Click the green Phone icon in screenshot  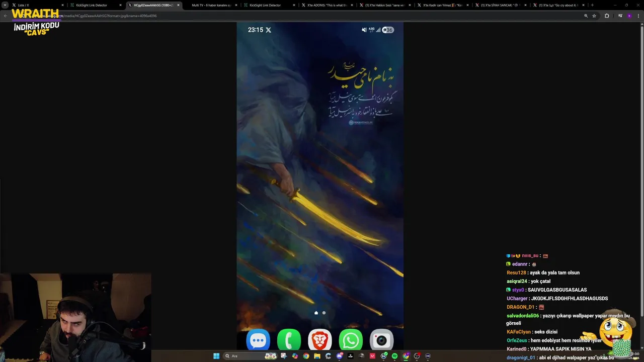(x=289, y=340)
